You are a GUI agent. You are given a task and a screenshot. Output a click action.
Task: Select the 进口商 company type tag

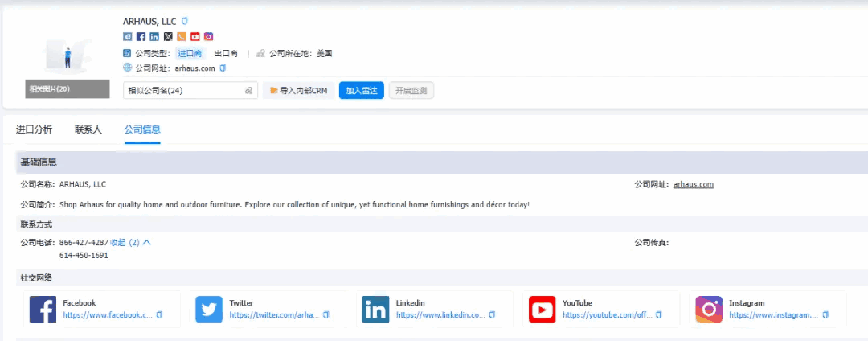[191, 53]
